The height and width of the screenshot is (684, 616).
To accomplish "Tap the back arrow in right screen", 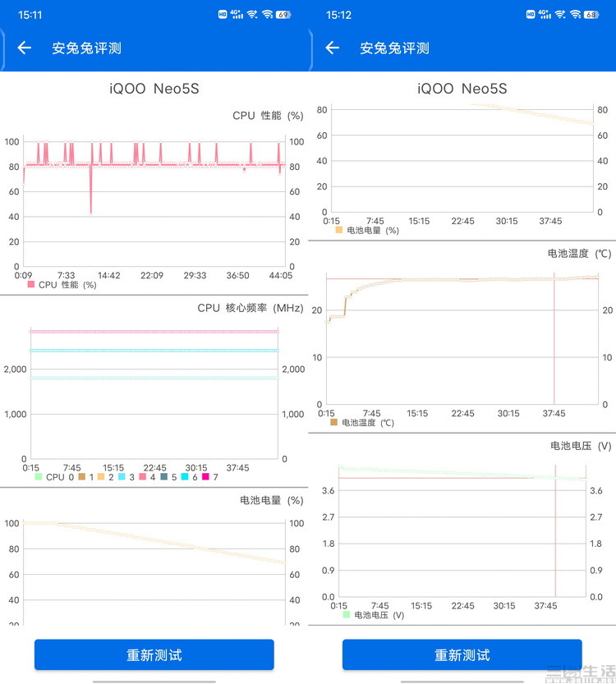I will 333,48.
